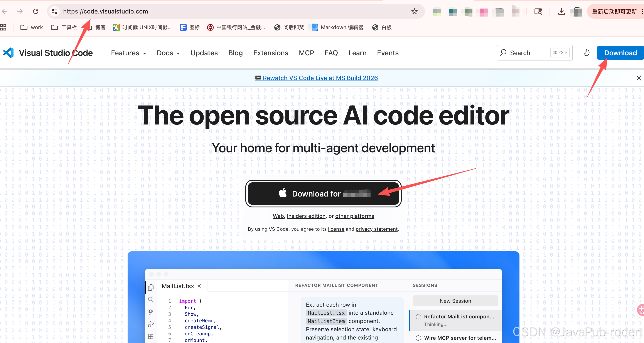Toggle dark theme moon icon
644x343 pixels.
(586, 53)
